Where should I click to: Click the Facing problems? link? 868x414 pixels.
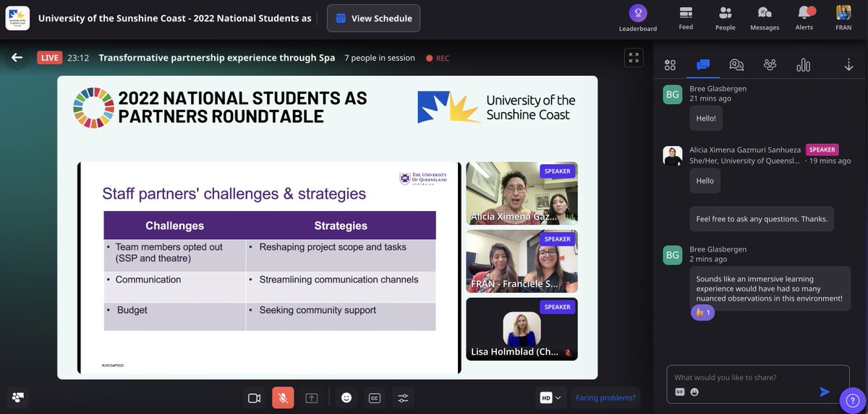coord(606,397)
